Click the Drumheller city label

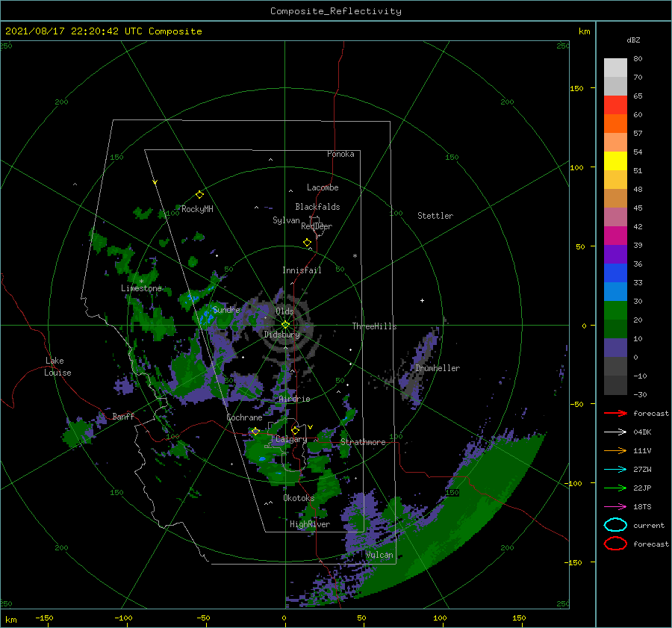[x=438, y=368]
